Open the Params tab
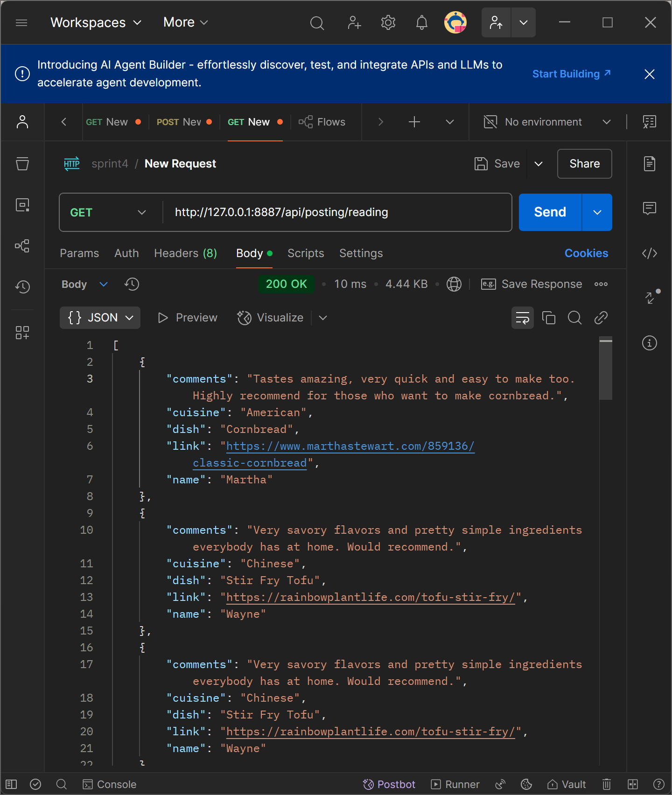The image size is (672, 795). coord(79,253)
